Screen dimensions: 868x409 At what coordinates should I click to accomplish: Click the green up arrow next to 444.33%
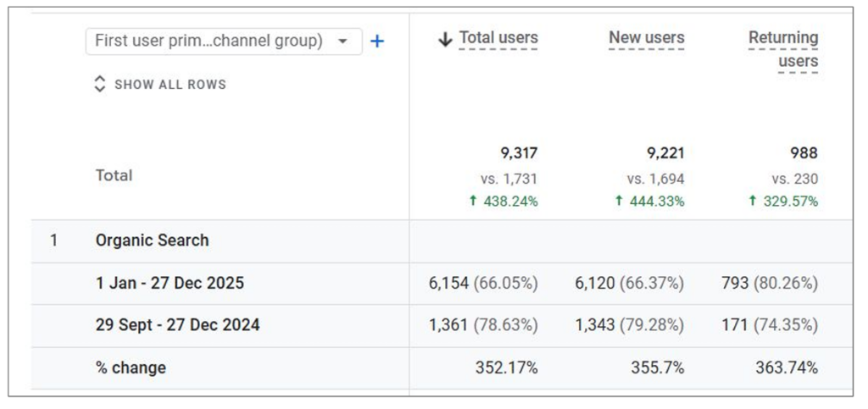[x=620, y=202]
